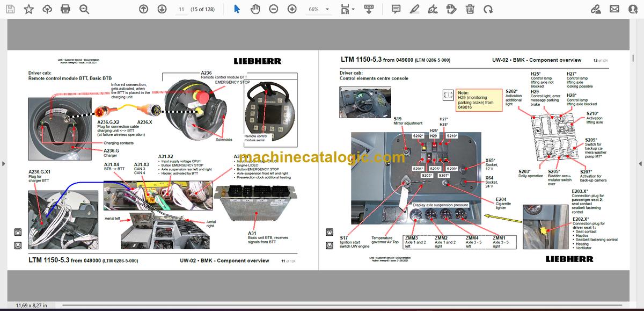Viewport: 644px width, 311px height.
Task: Go to previous page arrow
Action: (x=143, y=9)
